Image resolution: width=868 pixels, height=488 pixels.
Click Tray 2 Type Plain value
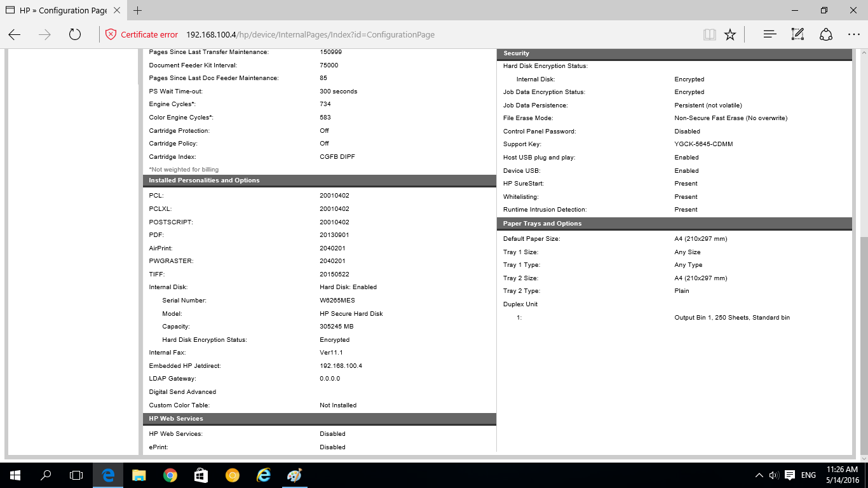pos(682,291)
